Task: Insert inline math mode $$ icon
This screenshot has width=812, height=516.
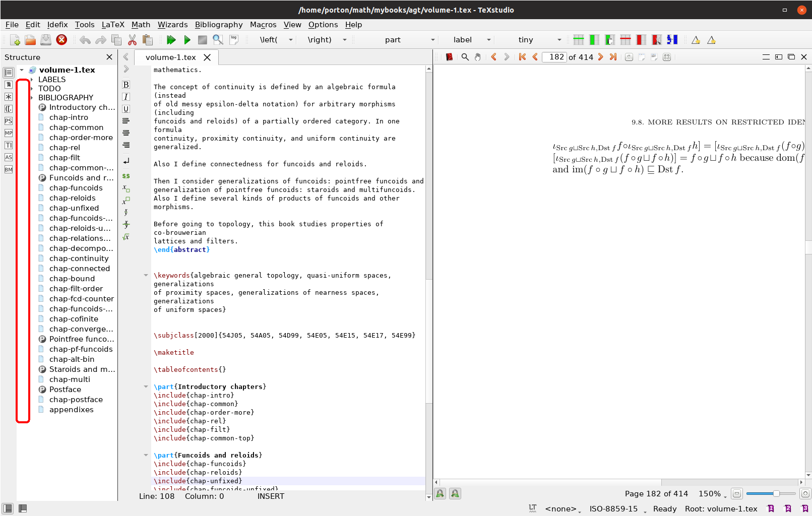Action: point(126,176)
